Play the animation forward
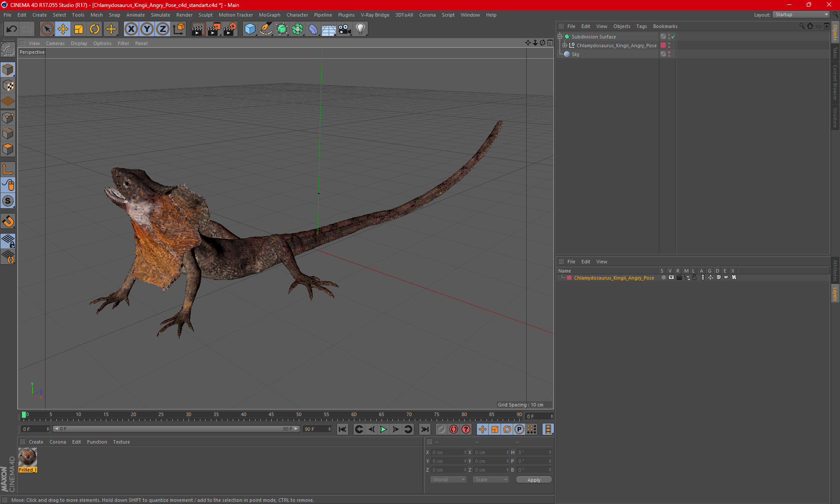Image resolution: width=840 pixels, height=504 pixels. coord(383,429)
